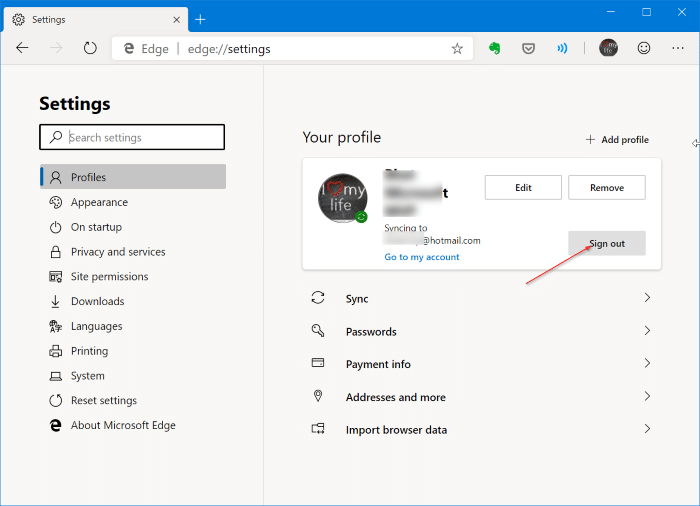
Task: Select the Settings tab
Action: 96,20
